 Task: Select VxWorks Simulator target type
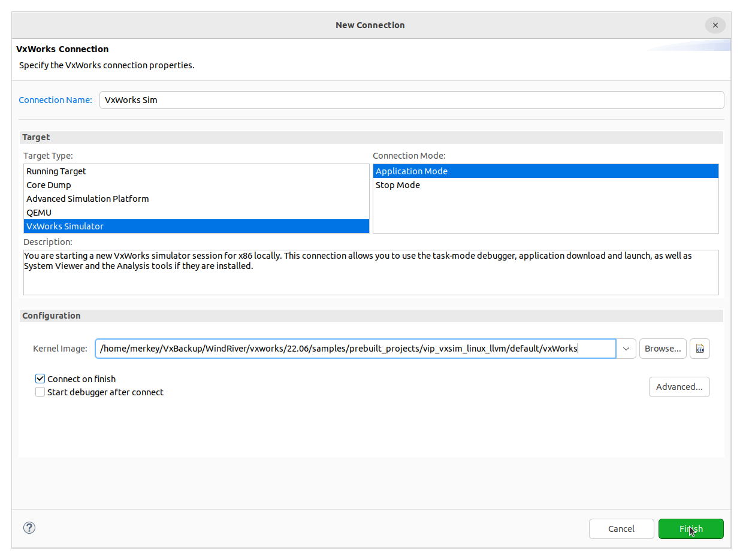197,226
